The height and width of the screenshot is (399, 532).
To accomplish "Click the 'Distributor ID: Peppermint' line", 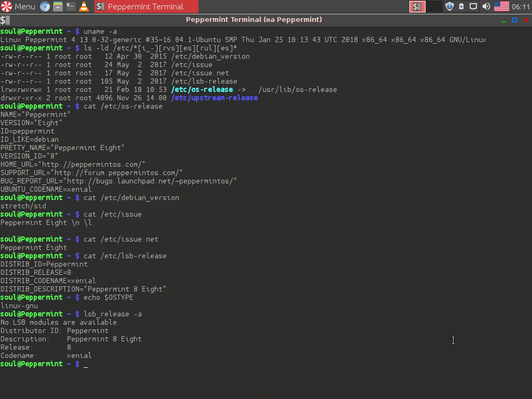I will pyautogui.click(x=54, y=331).
